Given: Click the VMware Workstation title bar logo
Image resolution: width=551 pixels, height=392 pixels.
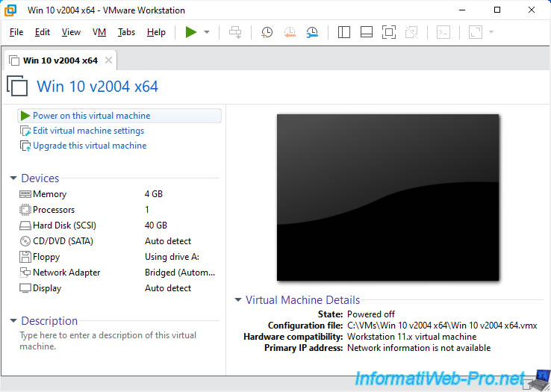Looking at the screenshot, I should coord(10,10).
